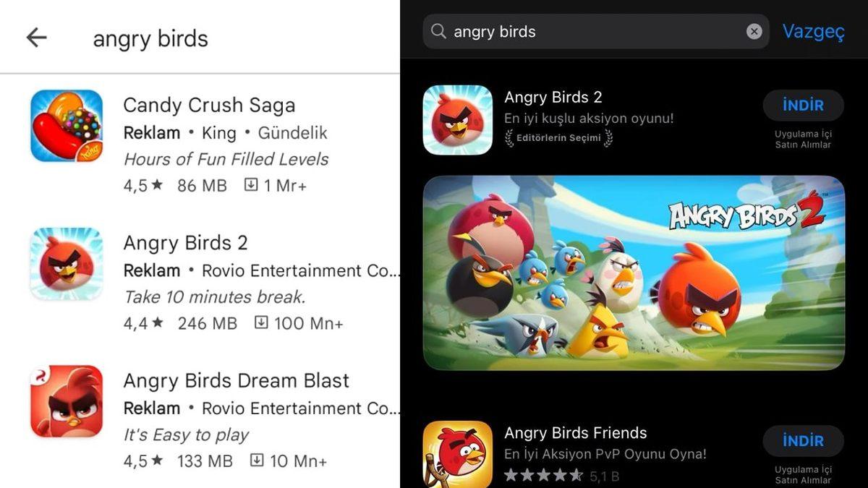
Task: Click Vazgeç to cancel search
Action: click(x=813, y=32)
